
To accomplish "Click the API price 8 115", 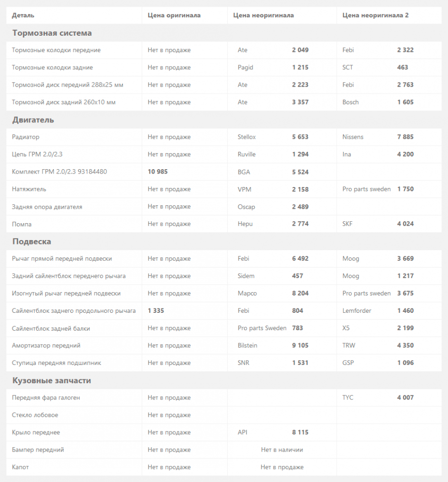I will [300, 432].
